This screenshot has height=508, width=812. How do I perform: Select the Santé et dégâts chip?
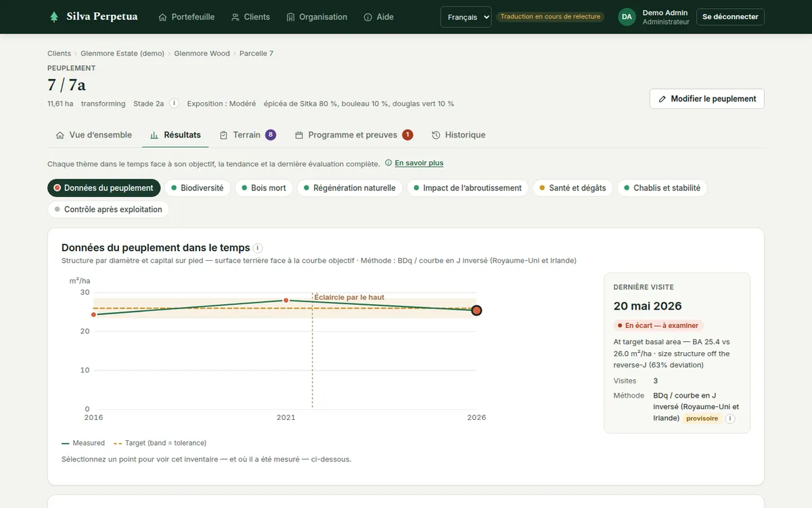click(572, 188)
